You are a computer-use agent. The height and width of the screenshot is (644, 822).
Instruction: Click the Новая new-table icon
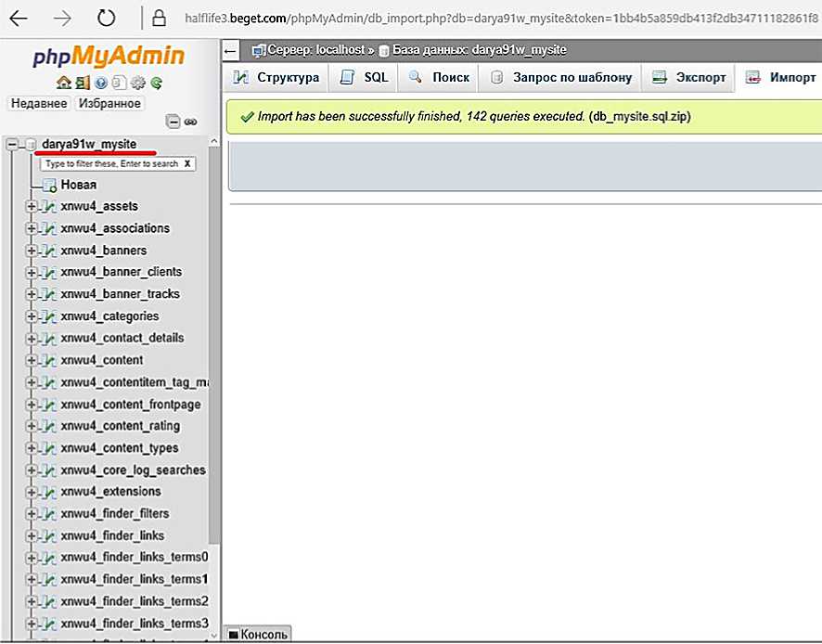click(x=50, y=185)
